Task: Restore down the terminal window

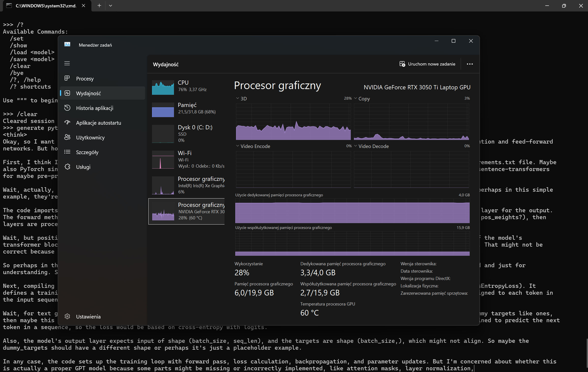Action: [564, 6]
